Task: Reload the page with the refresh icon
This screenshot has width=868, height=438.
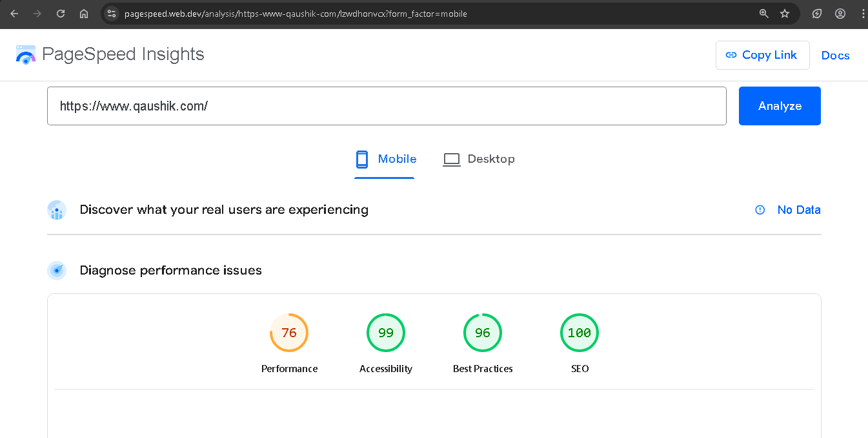Action: (x=61, y=14)
